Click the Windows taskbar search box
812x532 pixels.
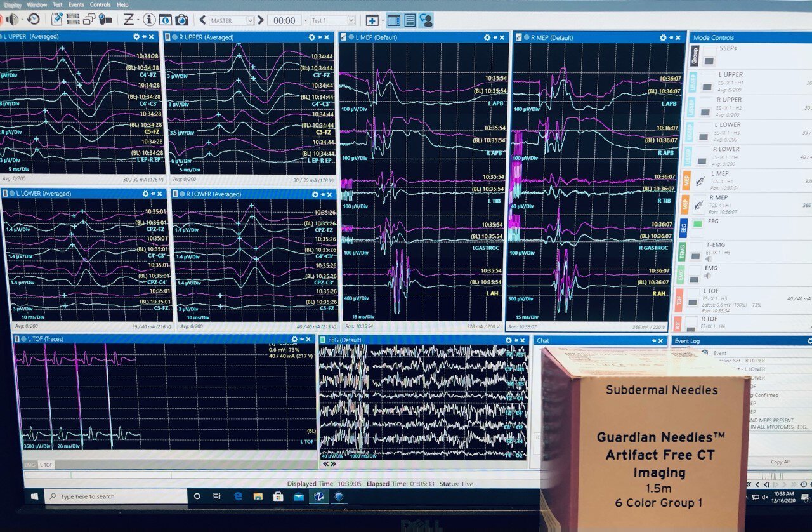pos(114,497)
